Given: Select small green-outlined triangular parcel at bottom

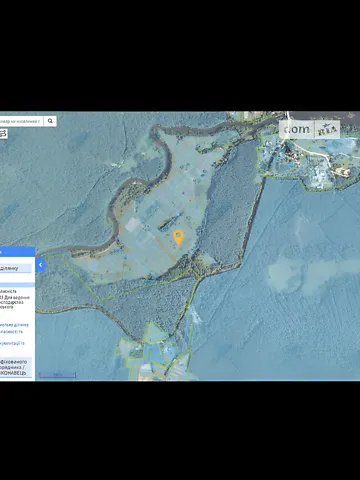Looking at the screenshot, I should [155, 332].
